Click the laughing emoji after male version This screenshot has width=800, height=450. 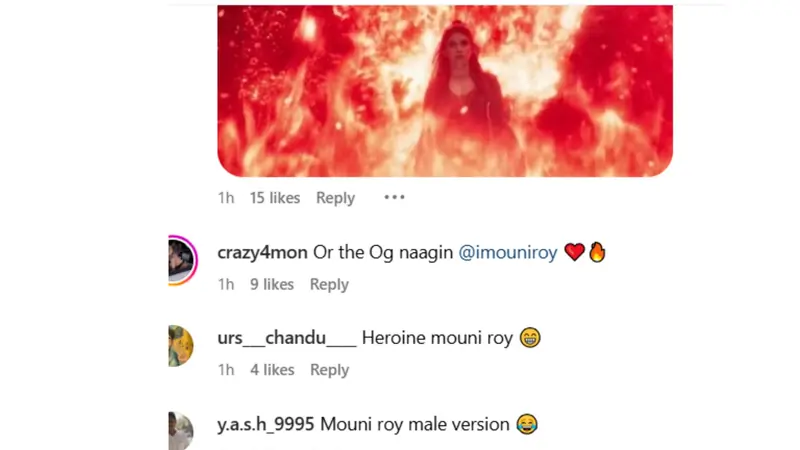click(x=527, y=424)
